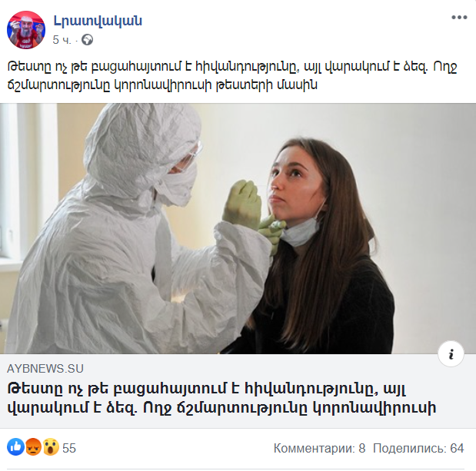Click the link info 'i' icon
Viewport: 476px width, 471px height.
[451, 354]
